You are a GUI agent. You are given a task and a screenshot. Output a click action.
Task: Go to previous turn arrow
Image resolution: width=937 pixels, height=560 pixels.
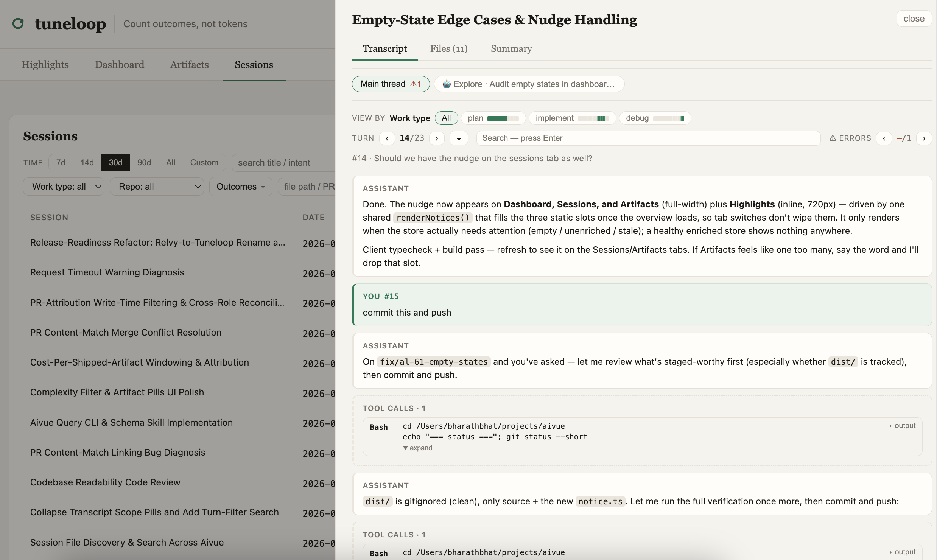[x=387, y=138]
